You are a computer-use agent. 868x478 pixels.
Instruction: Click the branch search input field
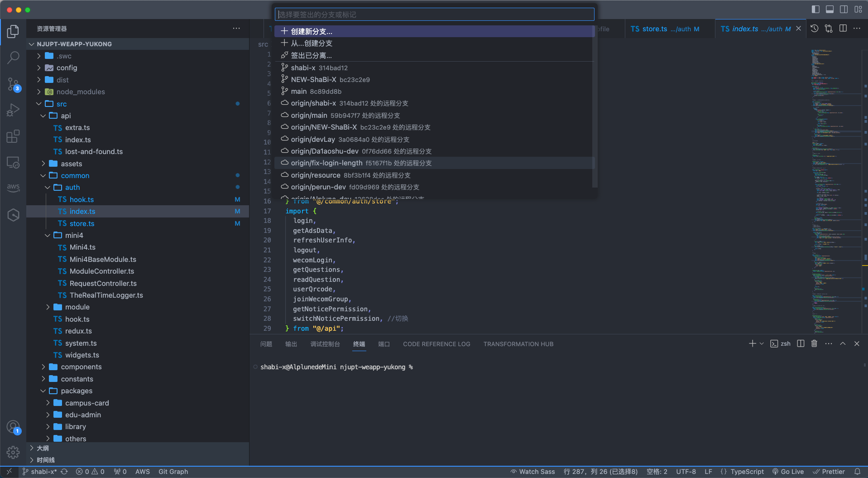pyautogui.click(x=434, y=14)
